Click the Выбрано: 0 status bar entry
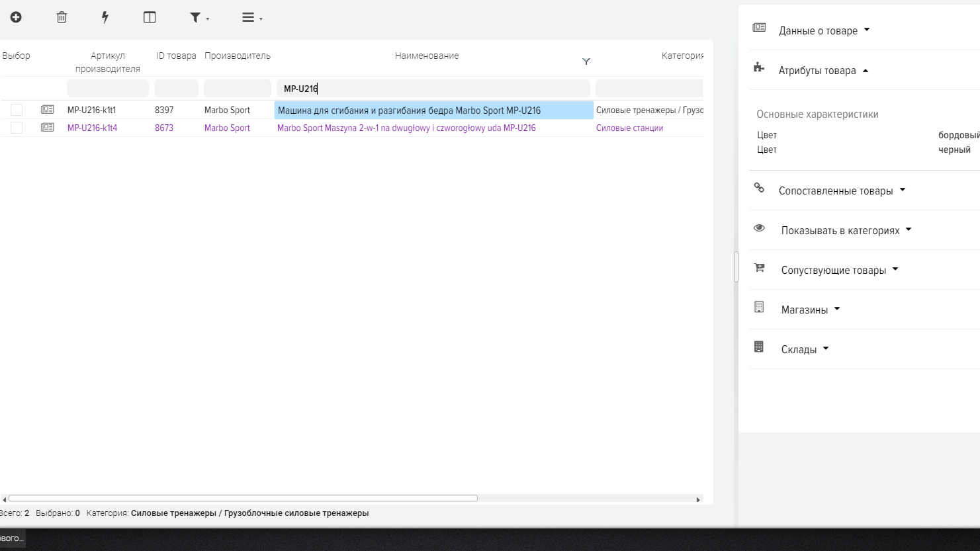This screenshot has height=551, width=980. (x=58, y=513)
